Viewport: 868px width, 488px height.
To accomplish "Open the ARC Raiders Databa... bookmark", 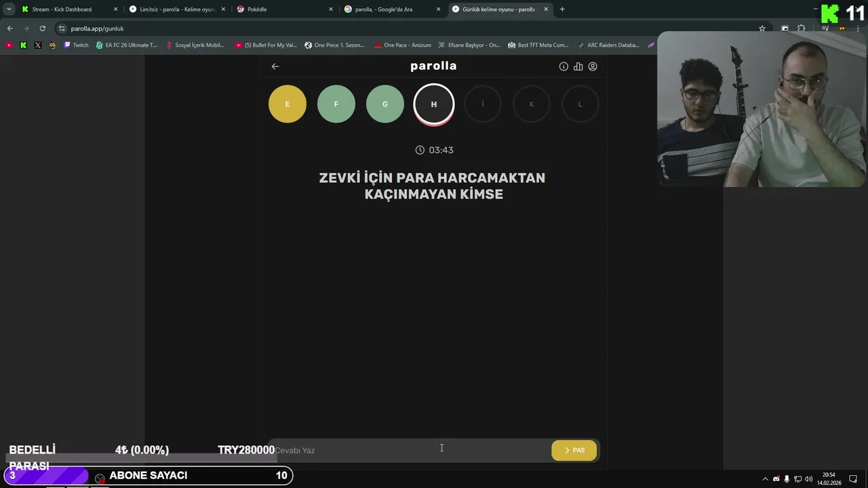I will [608, 45].
